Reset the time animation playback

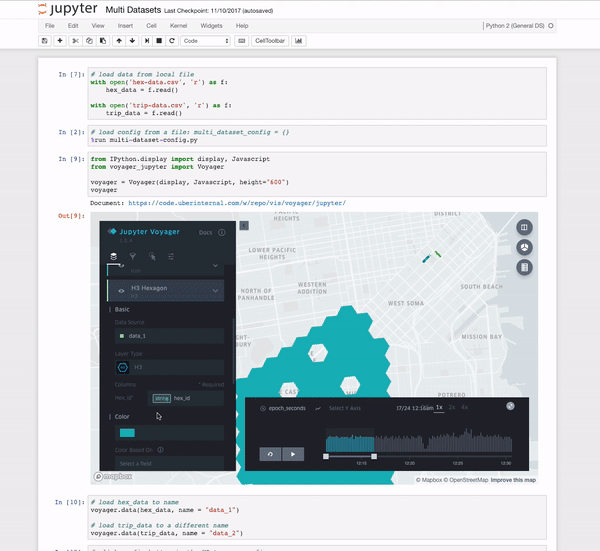[270, 454]
